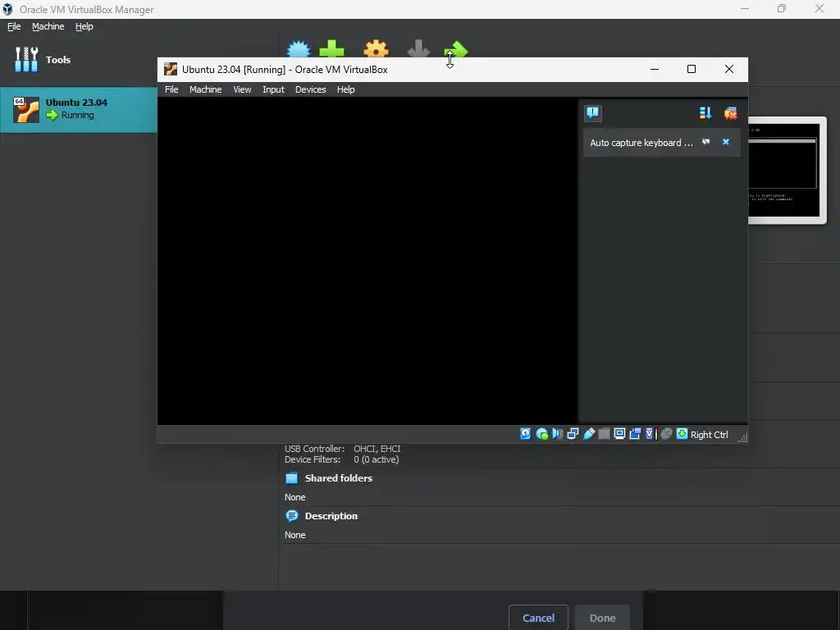Click the hard disk activity status icon

click(x=526, y=434)
